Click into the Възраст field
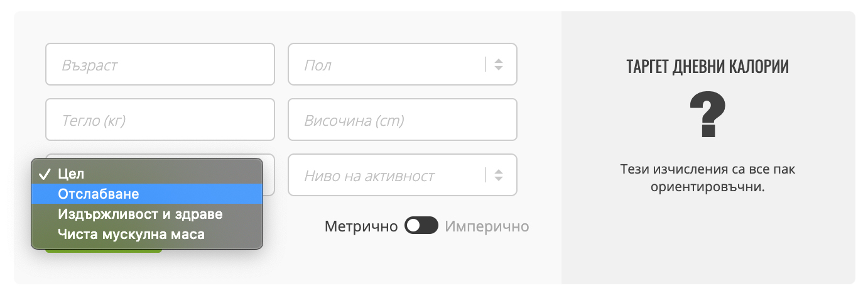Screen dimensions: 868x300 160,64
